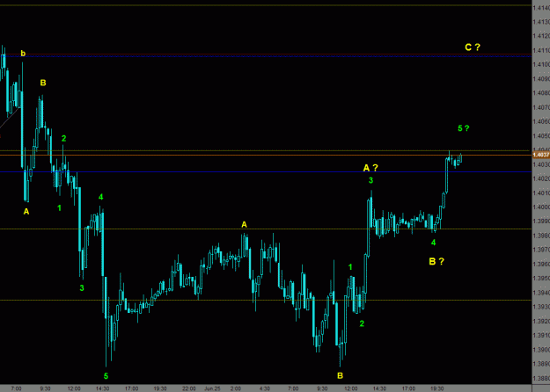Click the 1.4060 price scale label

click(541, 121)
